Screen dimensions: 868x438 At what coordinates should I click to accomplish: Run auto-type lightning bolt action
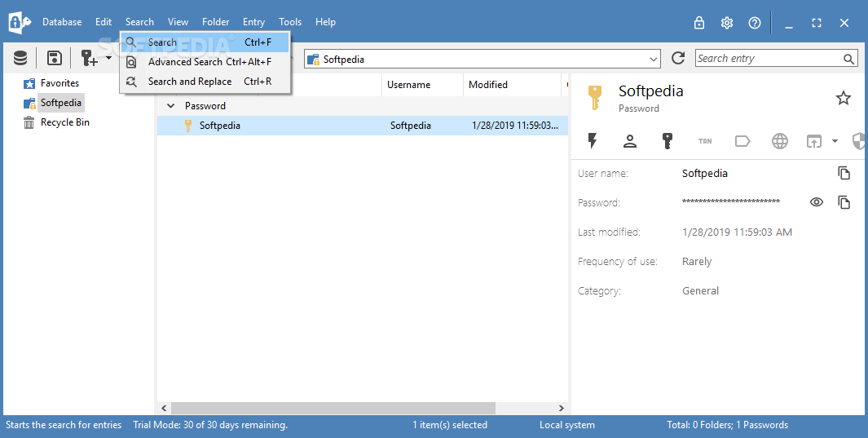(x=593, y=141)
